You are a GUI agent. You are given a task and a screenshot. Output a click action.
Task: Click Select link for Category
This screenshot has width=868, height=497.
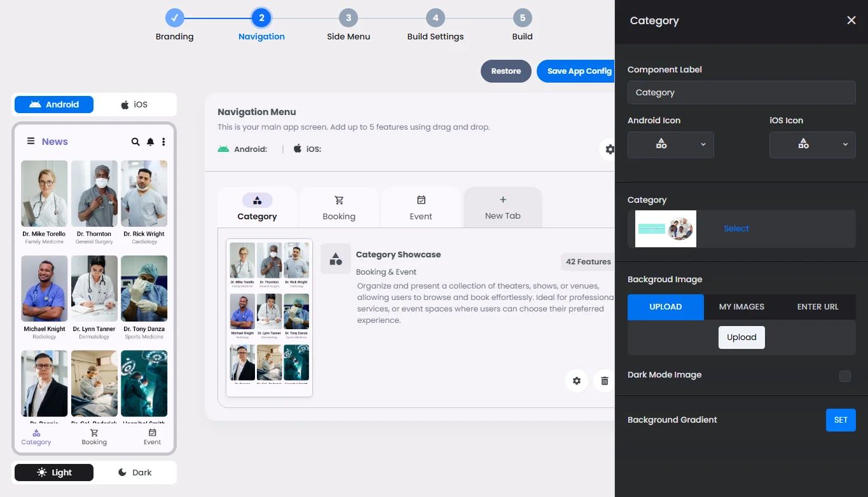coord(736,229)
